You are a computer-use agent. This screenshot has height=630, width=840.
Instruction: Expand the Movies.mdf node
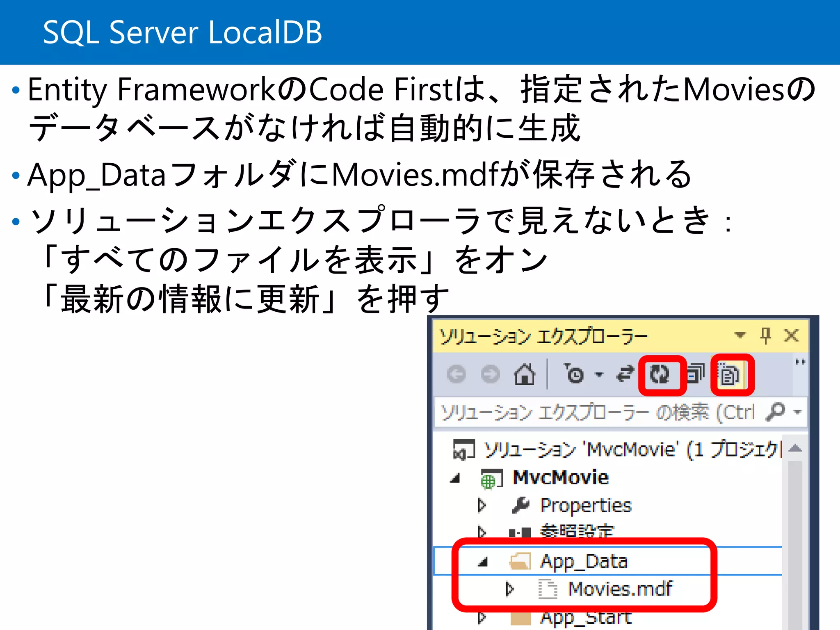coord(510,589)
